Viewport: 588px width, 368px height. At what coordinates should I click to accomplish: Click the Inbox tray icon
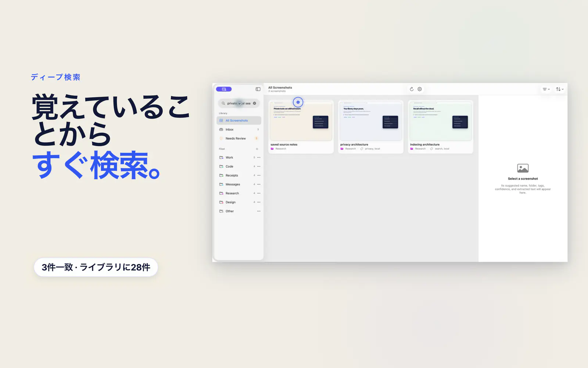point(221,130)
